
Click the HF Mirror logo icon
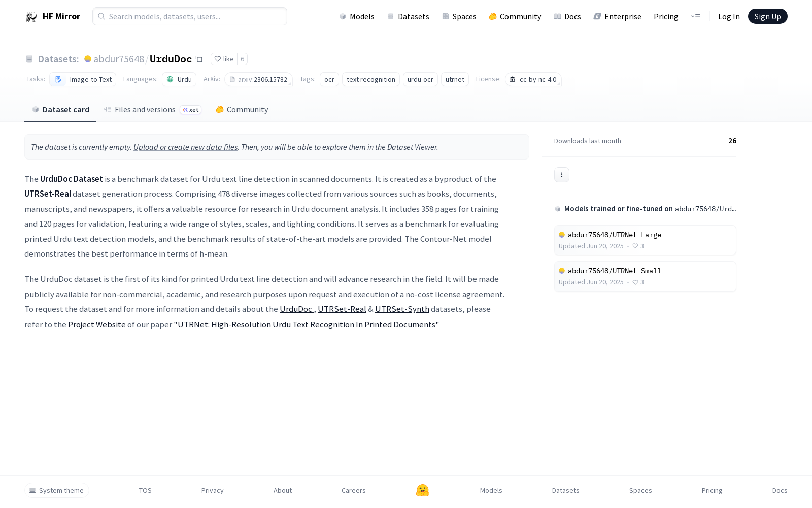coord(31,17)
